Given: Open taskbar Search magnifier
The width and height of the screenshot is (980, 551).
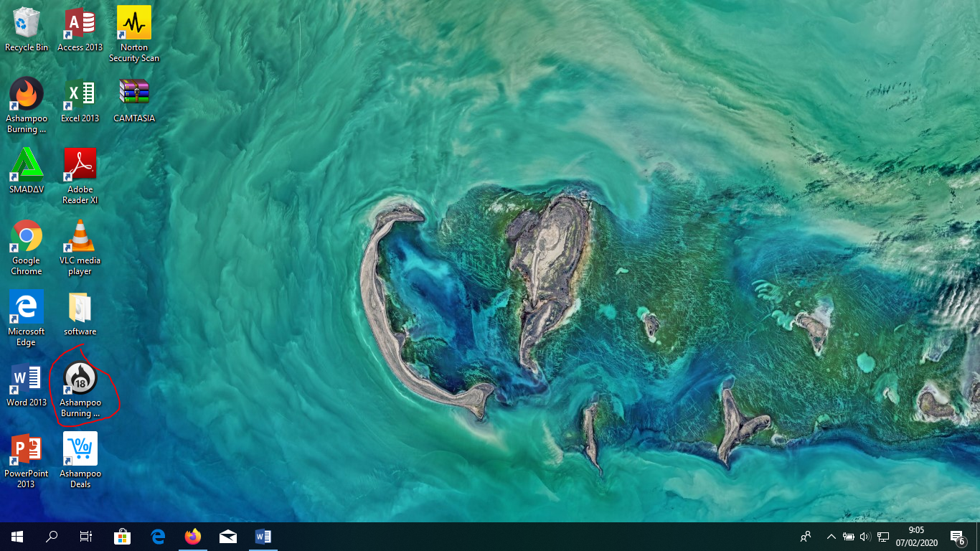Looking at the screenshot, I should [x=52, y=537].
